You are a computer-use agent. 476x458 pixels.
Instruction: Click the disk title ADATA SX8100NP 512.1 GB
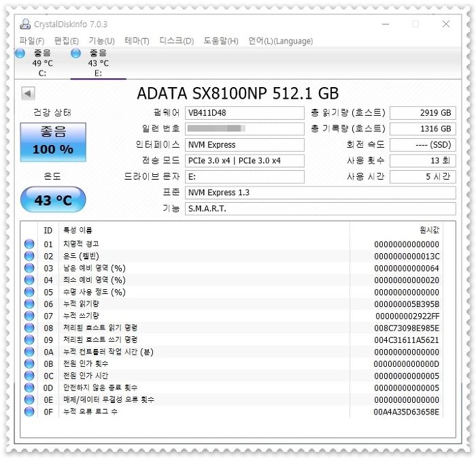(238, 93)
